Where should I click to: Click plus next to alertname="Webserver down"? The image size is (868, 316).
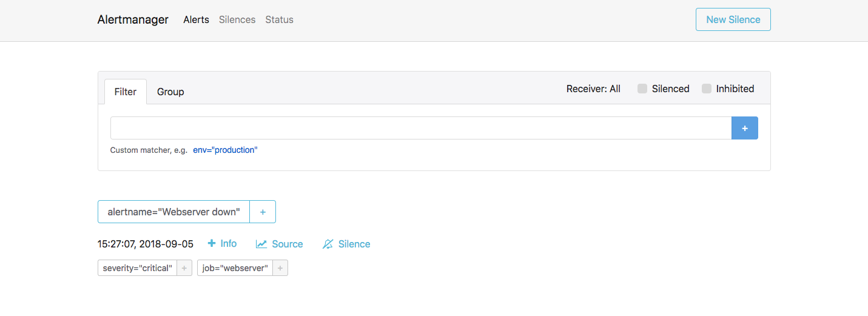tap(263, 212)
